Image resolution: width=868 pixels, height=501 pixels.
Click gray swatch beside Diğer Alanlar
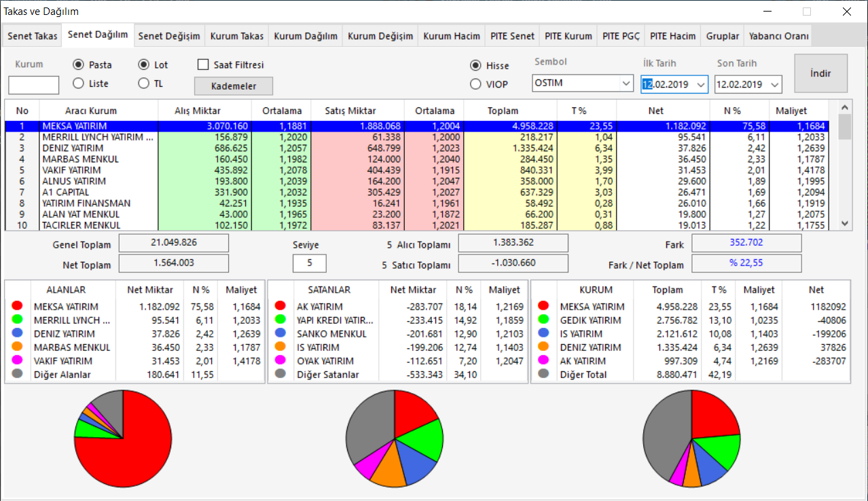18,375
